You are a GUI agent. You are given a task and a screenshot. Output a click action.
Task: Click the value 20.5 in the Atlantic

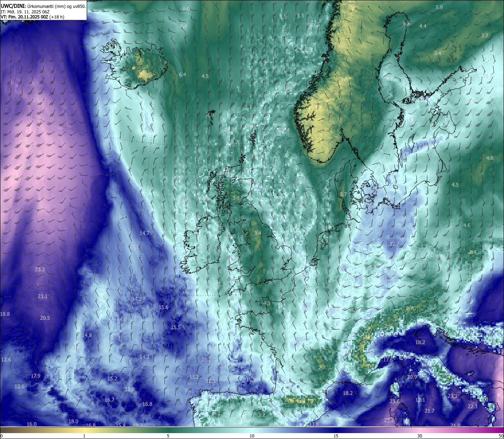45,318
